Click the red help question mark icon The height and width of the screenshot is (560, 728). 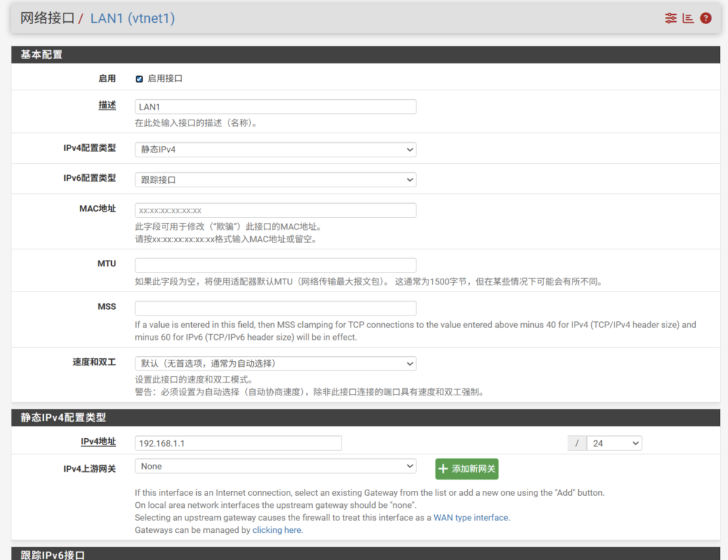pos(706,18)
